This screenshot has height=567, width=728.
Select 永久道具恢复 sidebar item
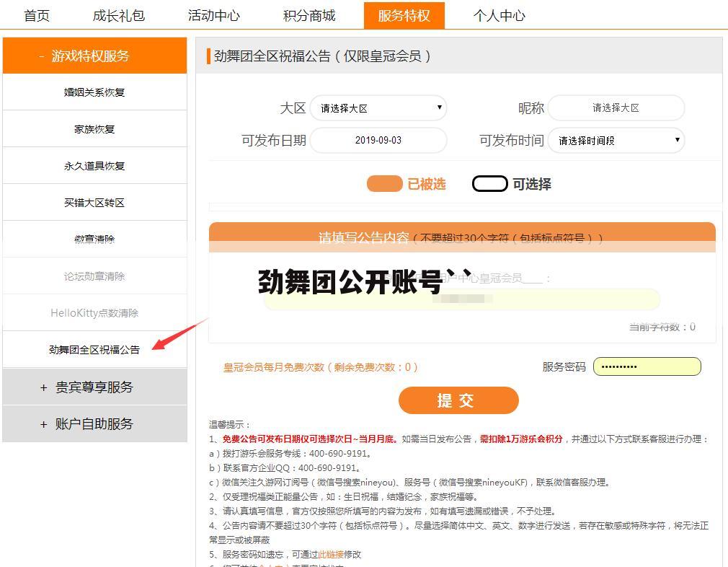tap(94, 165)
